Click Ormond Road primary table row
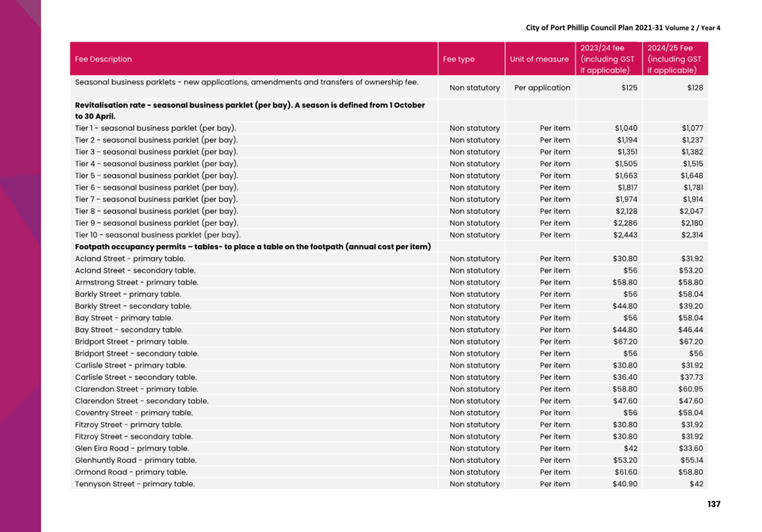The image size is (762, 532). click(x=389, y=473)
